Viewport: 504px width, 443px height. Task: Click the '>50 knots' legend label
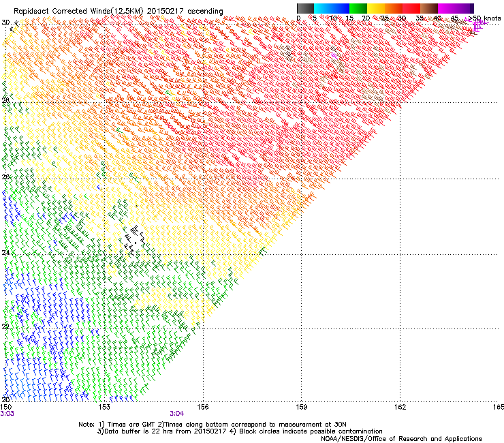point(485,18)
